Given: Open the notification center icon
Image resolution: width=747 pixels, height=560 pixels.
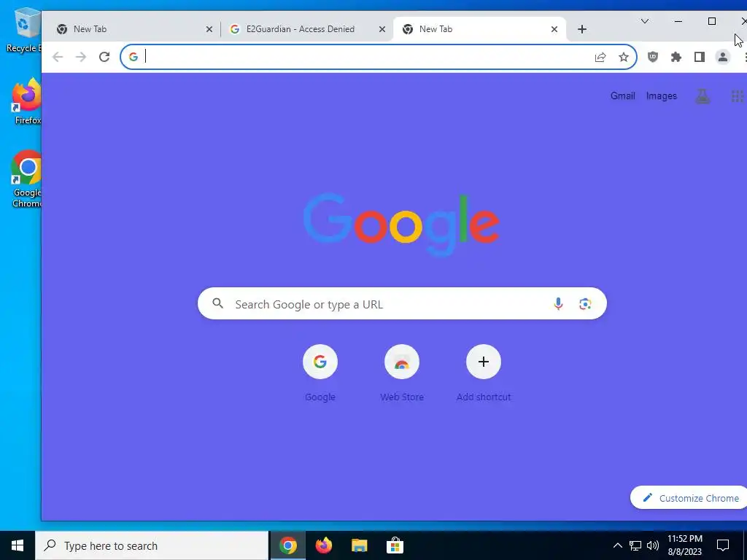Looking at the screenshot, I should point(723,545).
